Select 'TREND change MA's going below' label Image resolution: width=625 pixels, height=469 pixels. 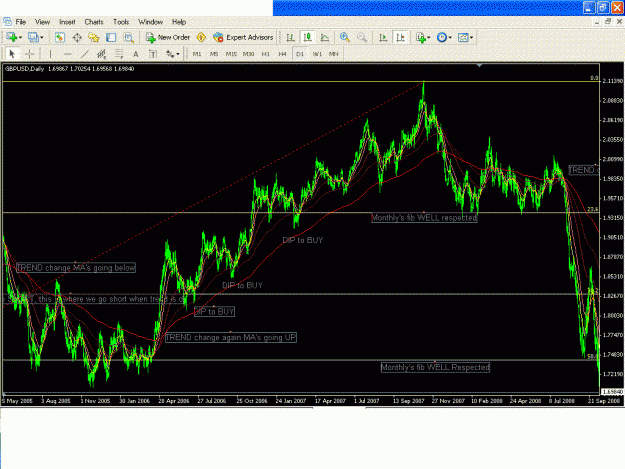(x=76, y=268)
